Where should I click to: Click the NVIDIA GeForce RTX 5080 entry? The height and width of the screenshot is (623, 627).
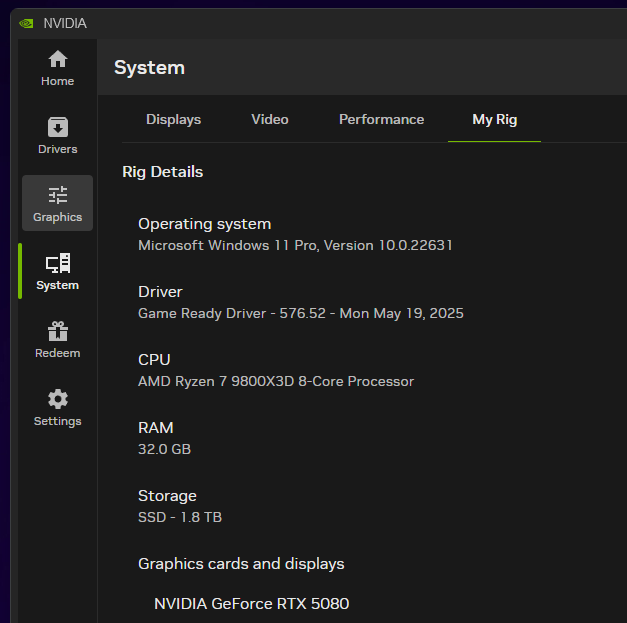point(252,604)
